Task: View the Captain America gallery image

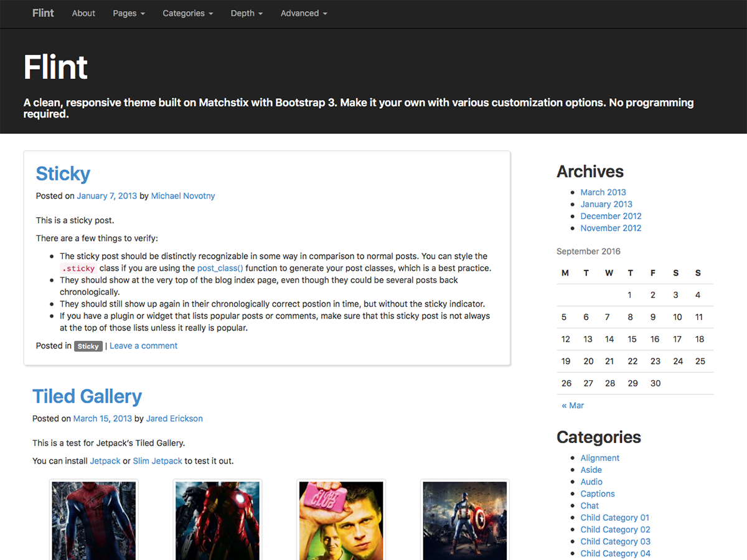Action: coord(464,521)
